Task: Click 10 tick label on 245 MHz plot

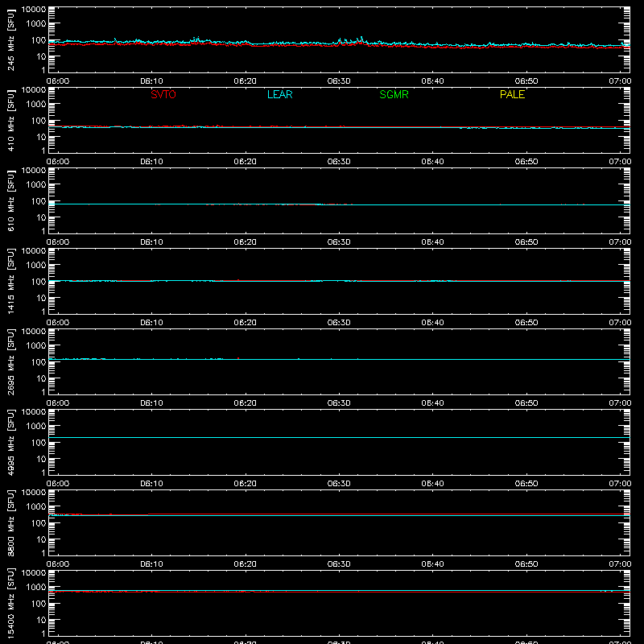Action: [41, 56]
